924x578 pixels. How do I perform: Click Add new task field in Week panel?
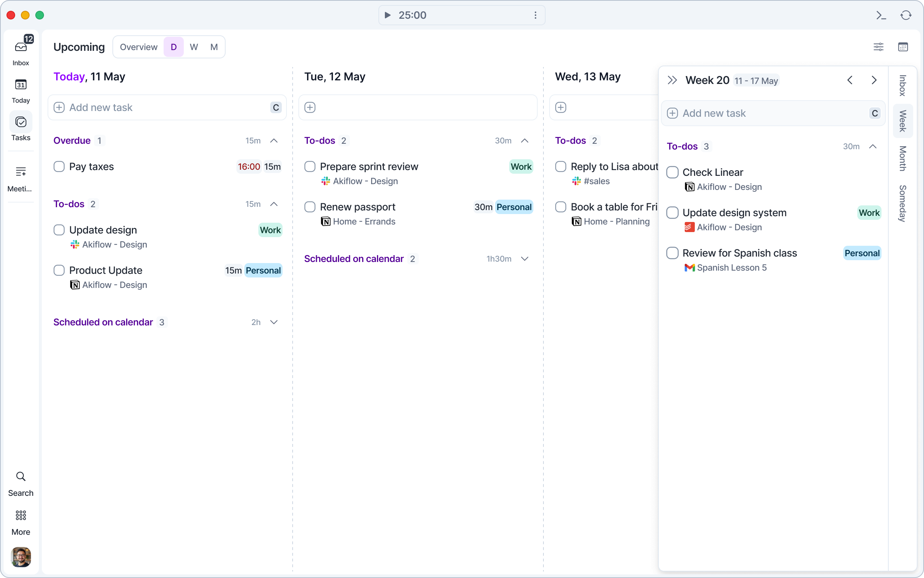[x=773, y=113]
